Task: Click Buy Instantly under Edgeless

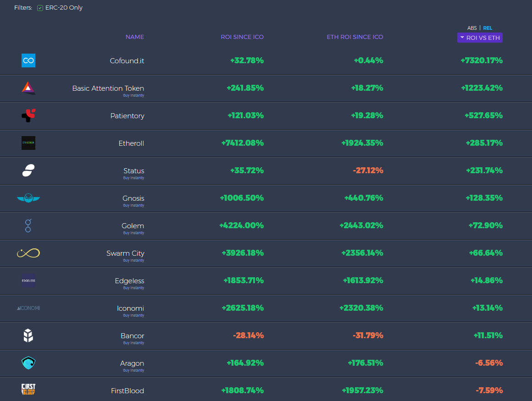Action: (133, 288)
